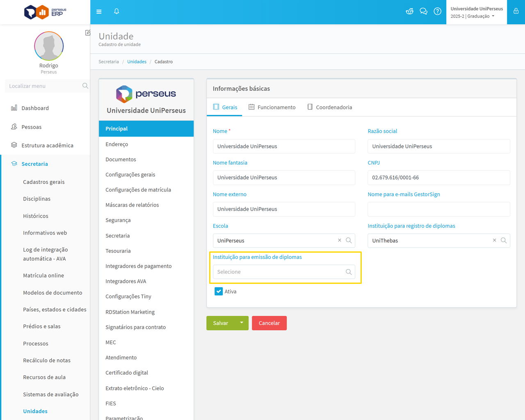Open the Escola UniPerseus combo box
This screenshot has height=420, width=525.
284,240
